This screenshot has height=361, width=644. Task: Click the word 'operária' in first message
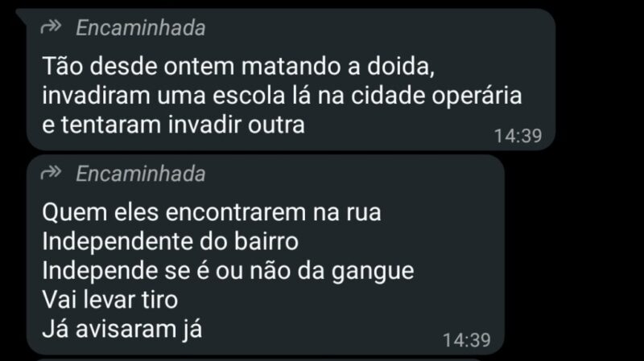[x=477, y=96]
